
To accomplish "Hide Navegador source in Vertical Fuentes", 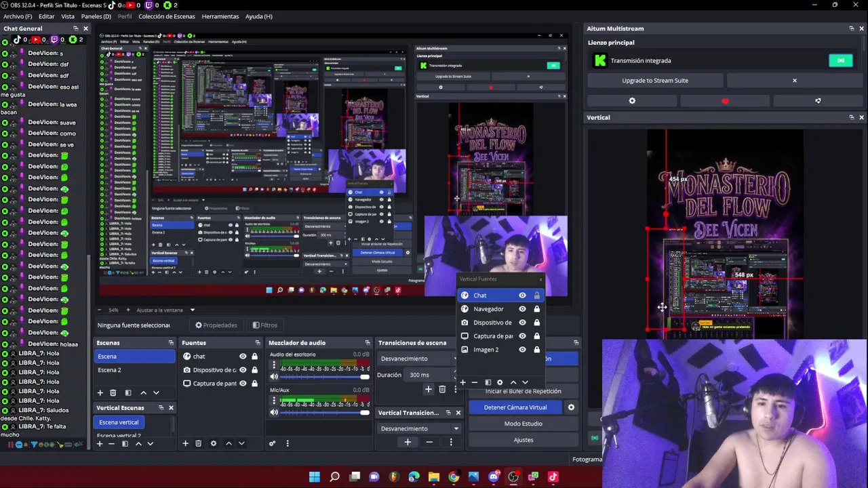I will click(x=522, y=309).
